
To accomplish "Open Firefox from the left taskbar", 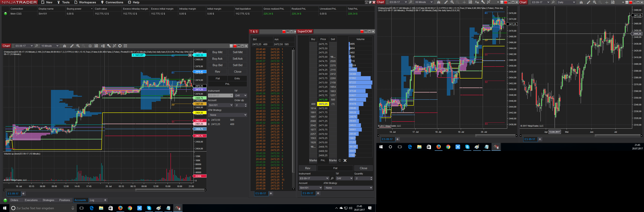I will point(120,208).
